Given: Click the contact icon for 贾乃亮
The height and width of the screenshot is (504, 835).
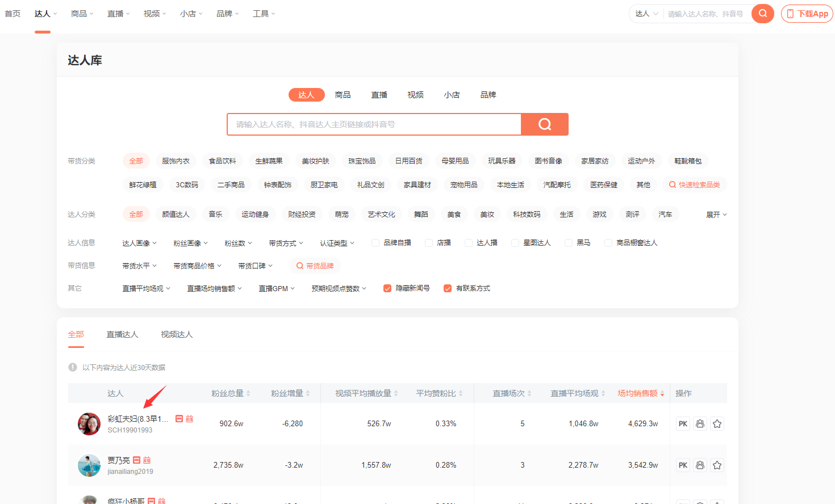Looking at the screenshot, I should pos(700,465).
